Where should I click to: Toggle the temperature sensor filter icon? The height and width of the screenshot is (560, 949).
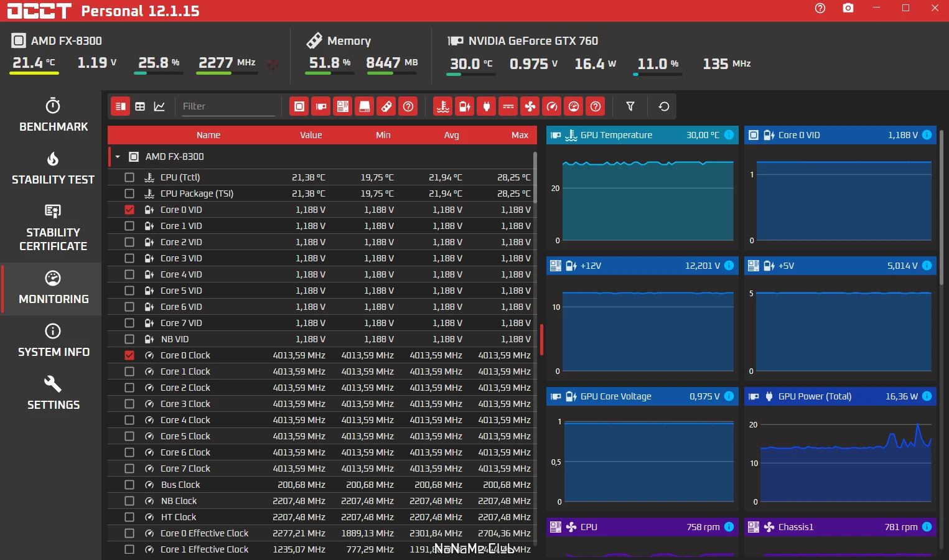(x=443, y=106)
